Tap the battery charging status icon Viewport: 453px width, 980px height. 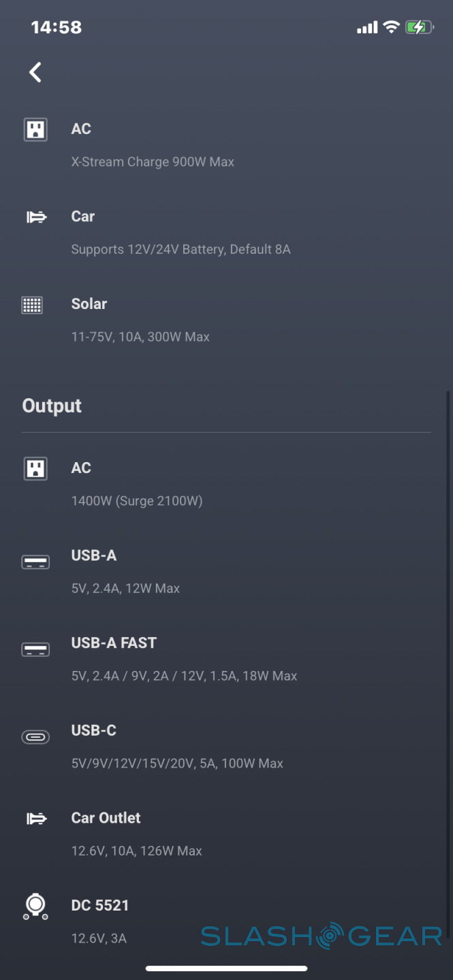pos(419,27)
